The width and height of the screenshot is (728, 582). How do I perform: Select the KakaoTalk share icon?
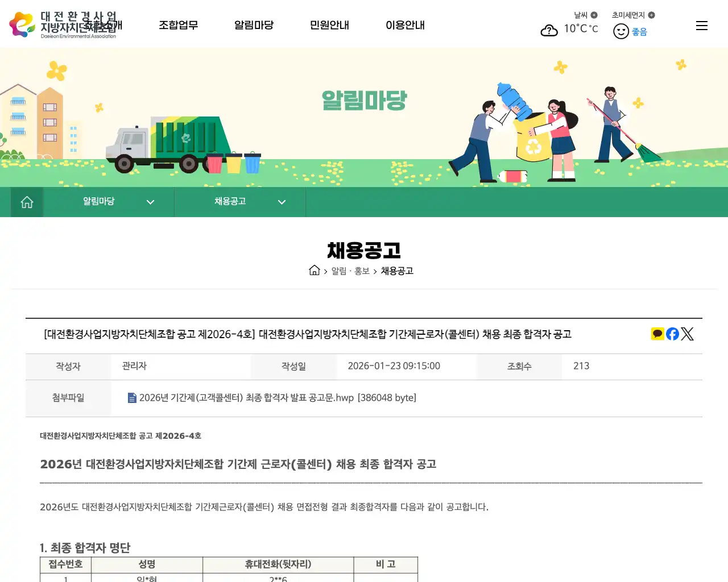click(x=657, y=334)
